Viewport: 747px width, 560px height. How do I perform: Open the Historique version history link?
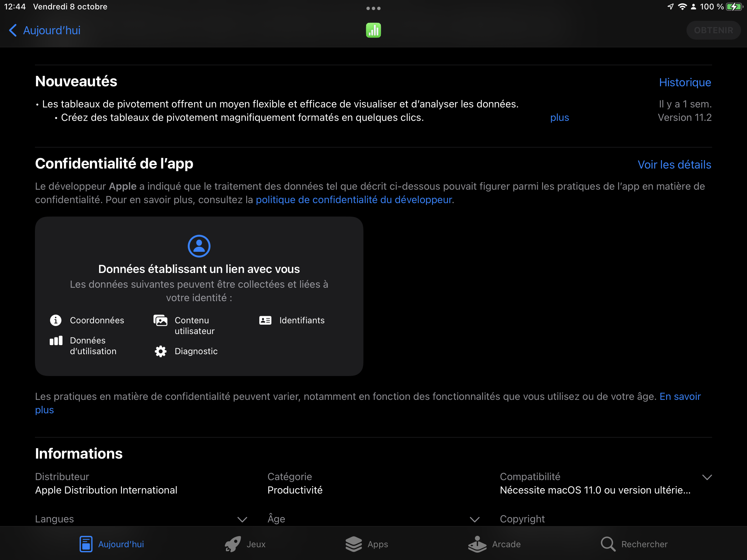685,82
